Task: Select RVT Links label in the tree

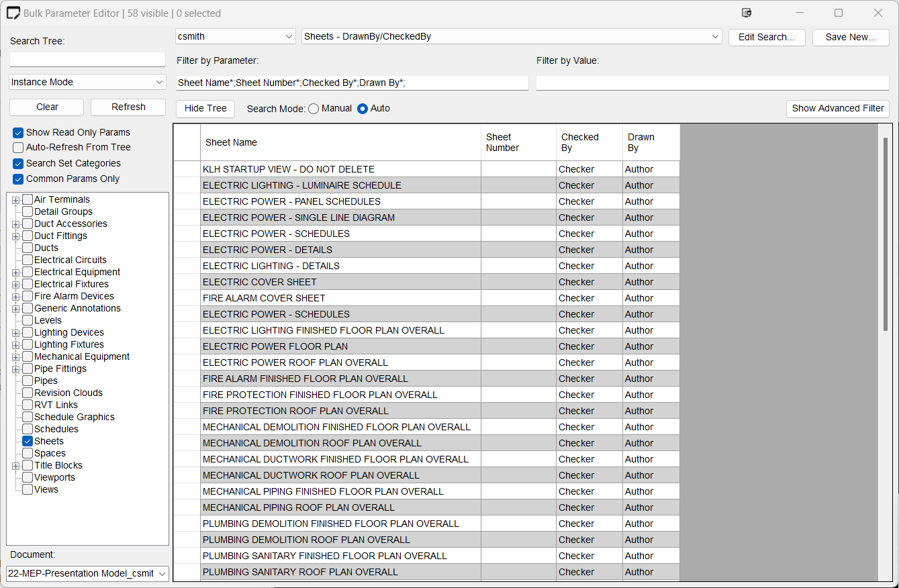Action: 56,405
